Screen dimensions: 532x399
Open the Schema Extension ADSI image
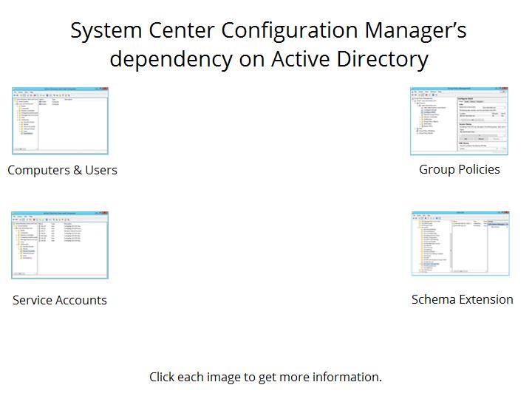click(x=459, y=243)
